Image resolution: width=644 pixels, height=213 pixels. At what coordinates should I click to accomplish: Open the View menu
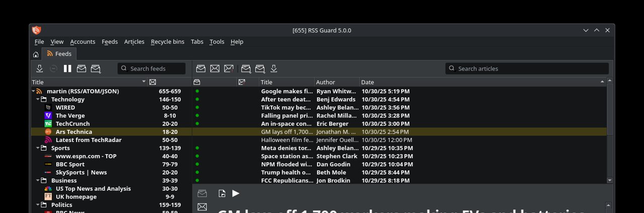click(57, 42)
